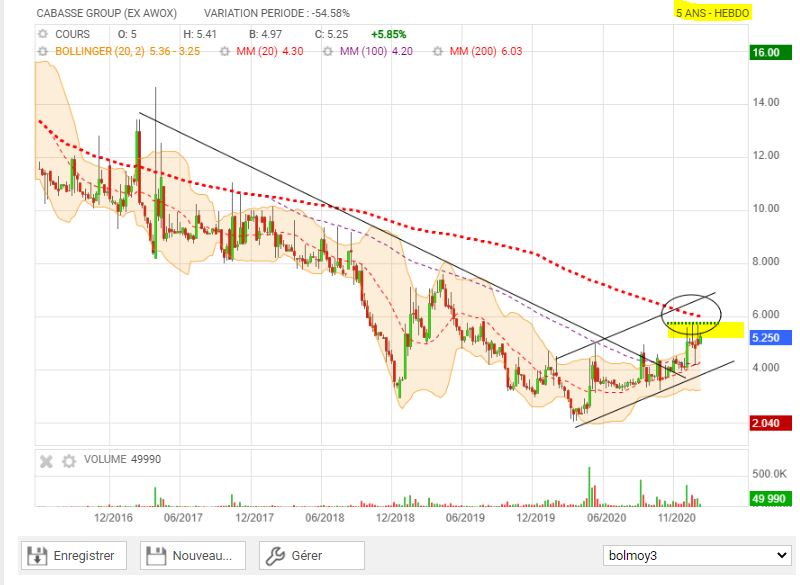Image resolution: width=800 pixels, height=585 pixels.
Task: Click the O: 5 open value
Action: [127, 34]
